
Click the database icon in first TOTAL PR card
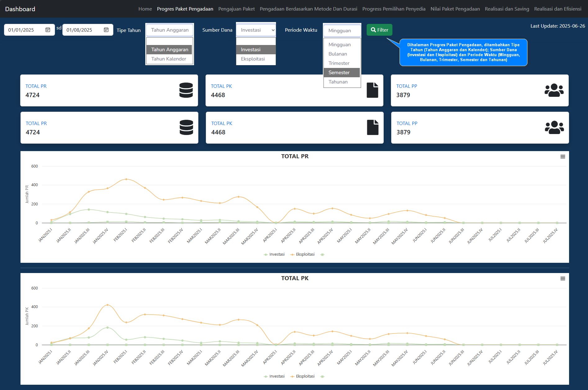coord(186,90)
